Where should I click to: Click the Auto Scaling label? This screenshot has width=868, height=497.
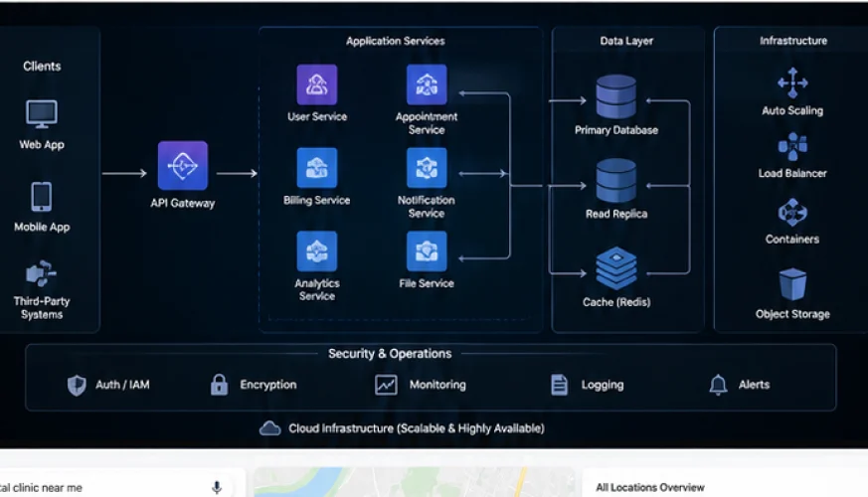792,110
